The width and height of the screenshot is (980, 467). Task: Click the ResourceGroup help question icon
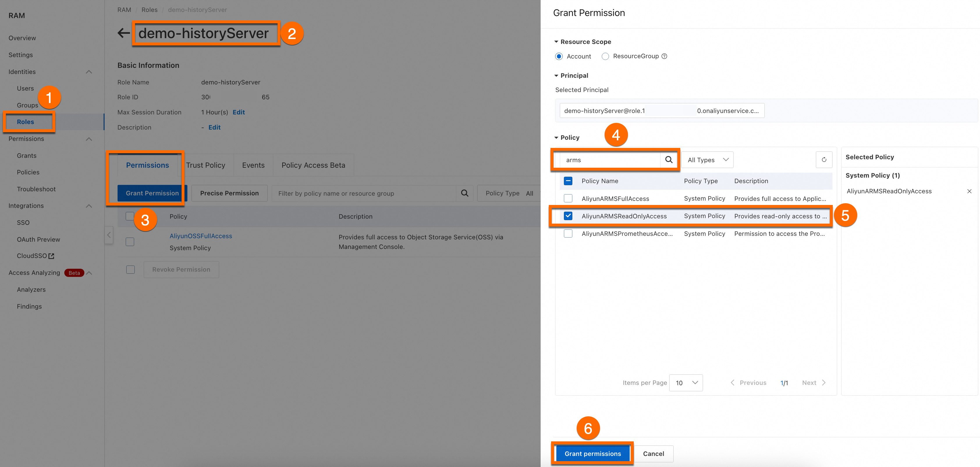[x=664, y=56]
